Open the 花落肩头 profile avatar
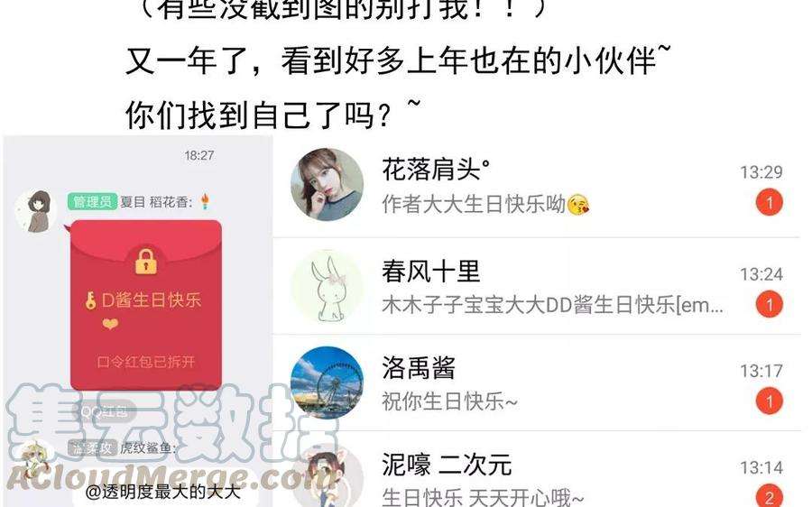 pos(327,185)
